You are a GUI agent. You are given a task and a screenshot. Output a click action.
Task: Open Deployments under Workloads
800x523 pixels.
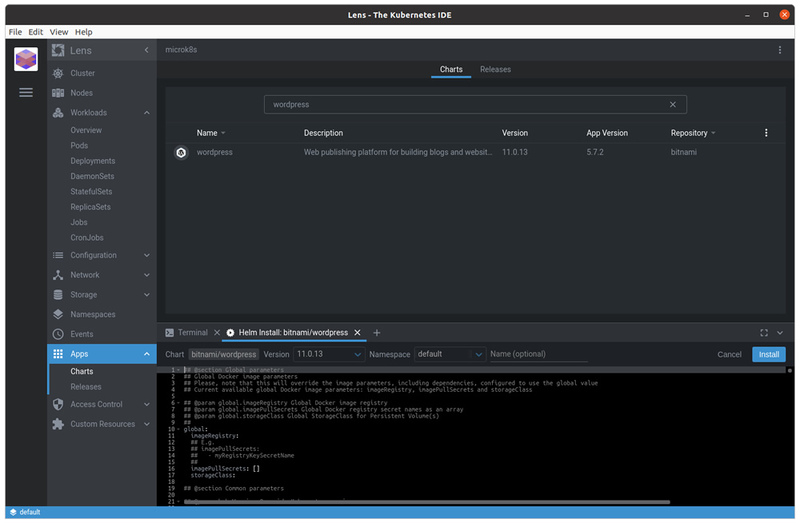point(93,161)
